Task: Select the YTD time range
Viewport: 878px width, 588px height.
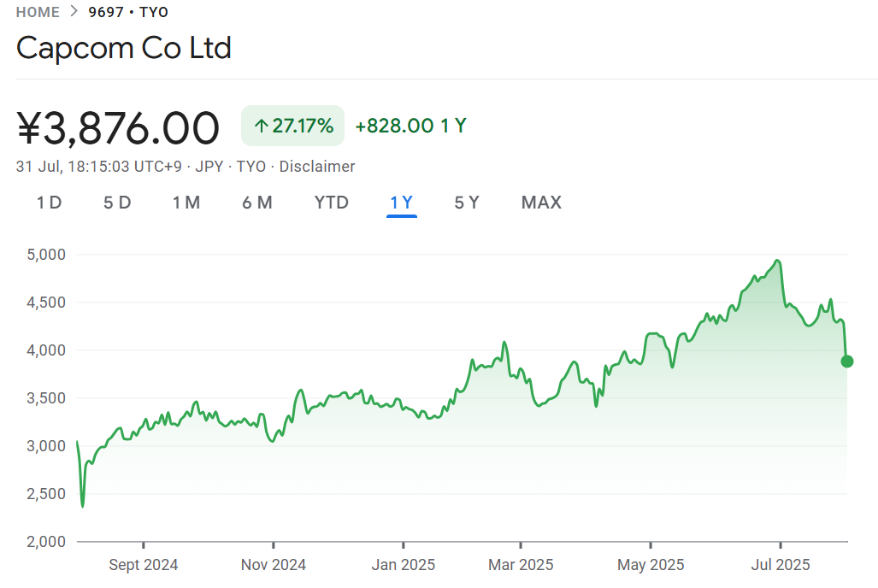Action: coord(331,203)
